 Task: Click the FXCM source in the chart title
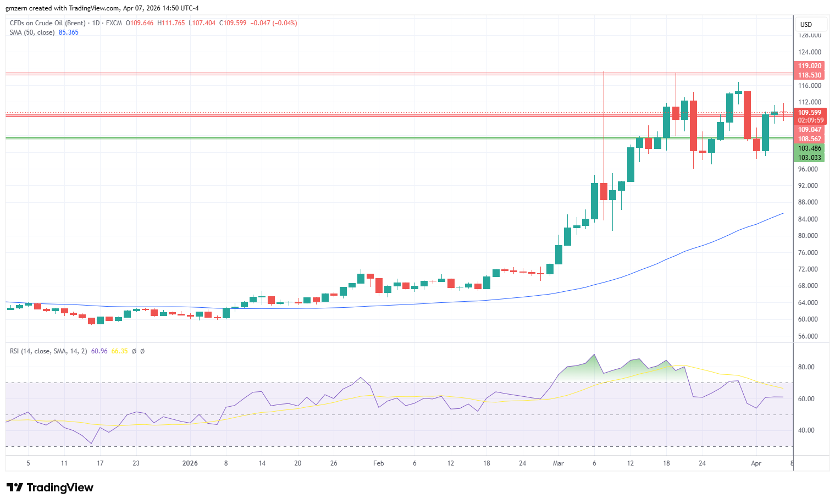(114, 23)
